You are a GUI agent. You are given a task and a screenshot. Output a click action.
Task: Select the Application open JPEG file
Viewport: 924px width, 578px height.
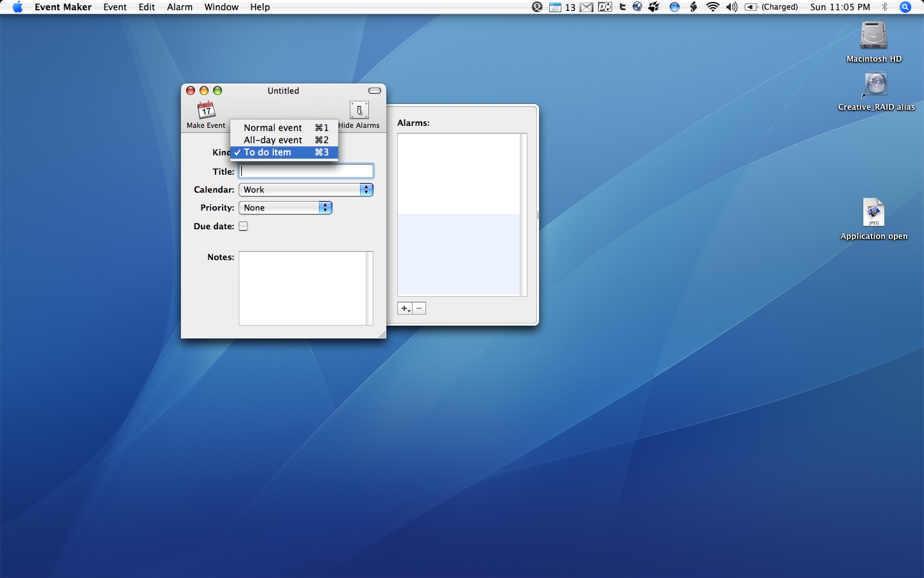click(873, 213)
